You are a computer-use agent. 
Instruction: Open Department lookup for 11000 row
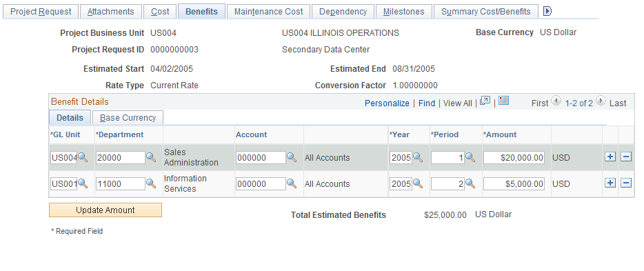(x=151, y=183)
